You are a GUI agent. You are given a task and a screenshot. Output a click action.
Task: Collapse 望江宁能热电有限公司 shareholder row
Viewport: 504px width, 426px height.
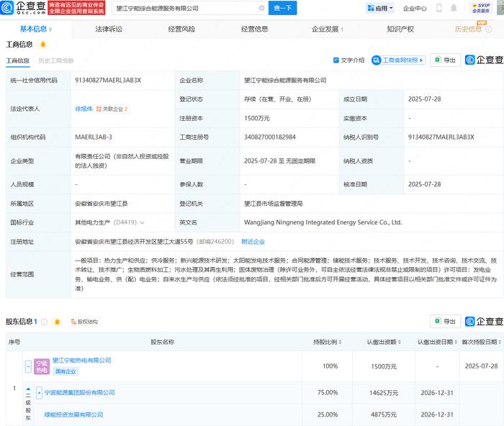coord(28,366)
